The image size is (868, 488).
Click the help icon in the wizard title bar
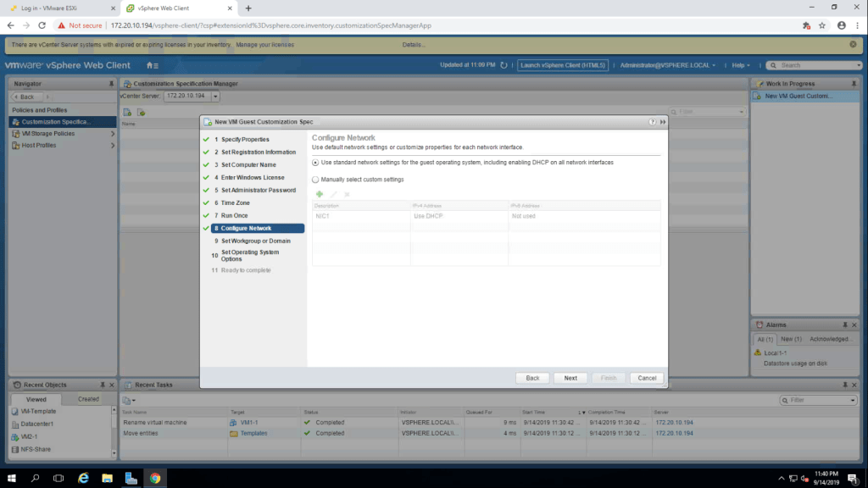(653, 122)
